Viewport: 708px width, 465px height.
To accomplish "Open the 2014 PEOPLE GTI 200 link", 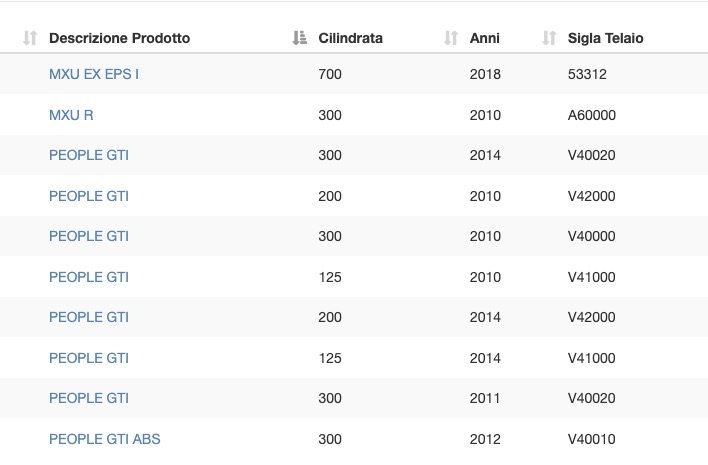I will pos(89,317).
